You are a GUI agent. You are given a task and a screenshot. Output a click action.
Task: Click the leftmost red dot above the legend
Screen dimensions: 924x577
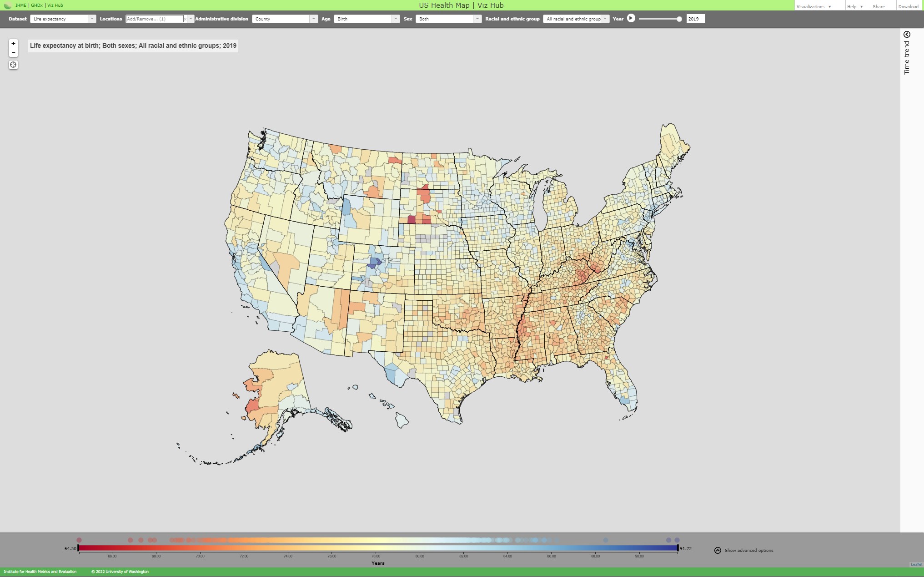click(x=79, y=540)
